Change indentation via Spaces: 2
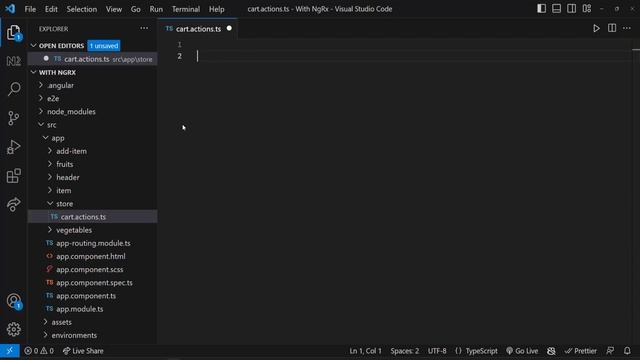Image resolution: width=640 pixels, height=360 pixels. tap(404, 351)
